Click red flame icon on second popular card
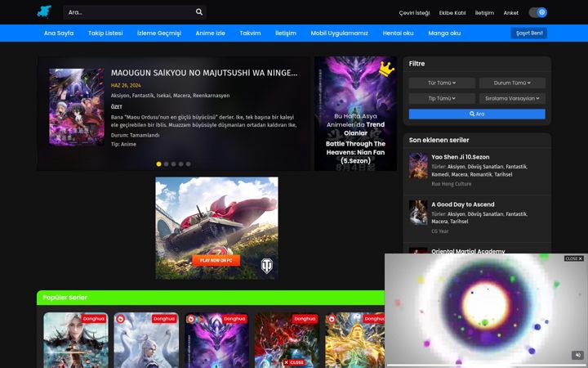The width and height of the screenshot is (588, 368). 120,319
